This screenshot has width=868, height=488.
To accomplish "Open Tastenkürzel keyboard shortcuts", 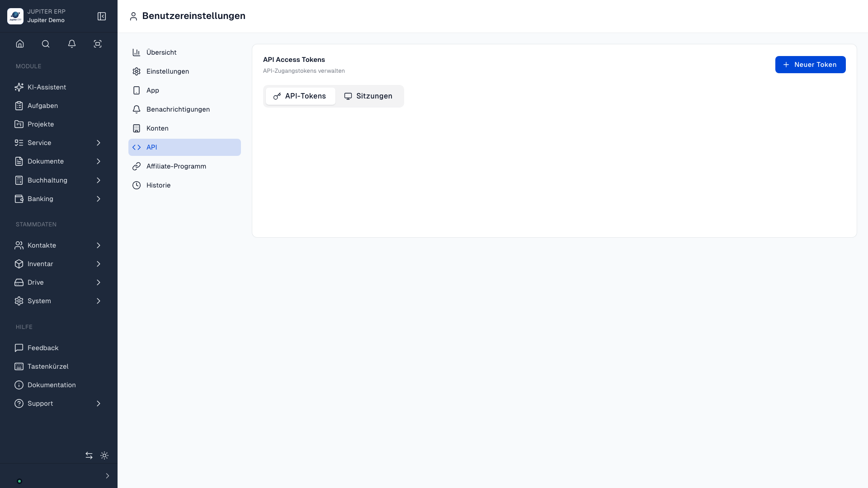I will pyautogui.click(x=59, y=366).
